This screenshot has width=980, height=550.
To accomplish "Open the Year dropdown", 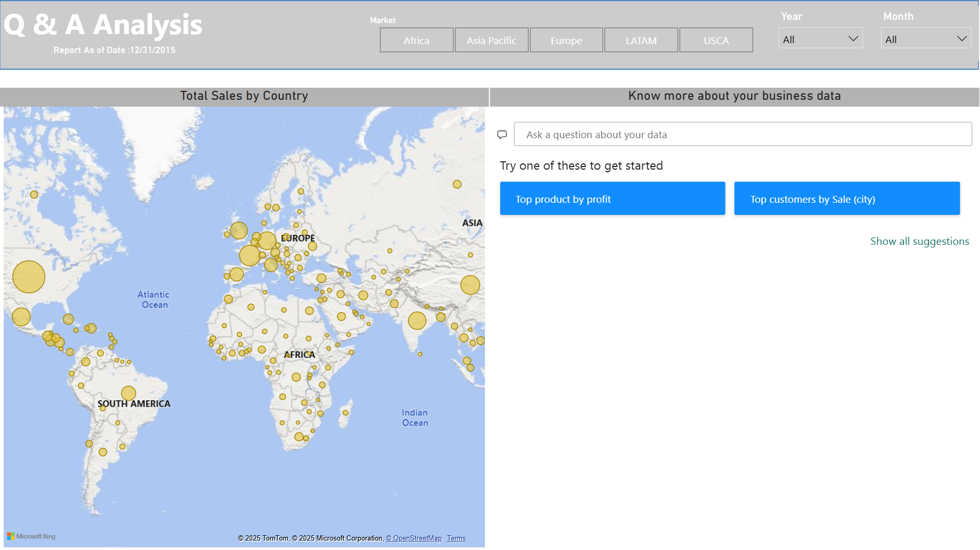I will click(820, 38).
